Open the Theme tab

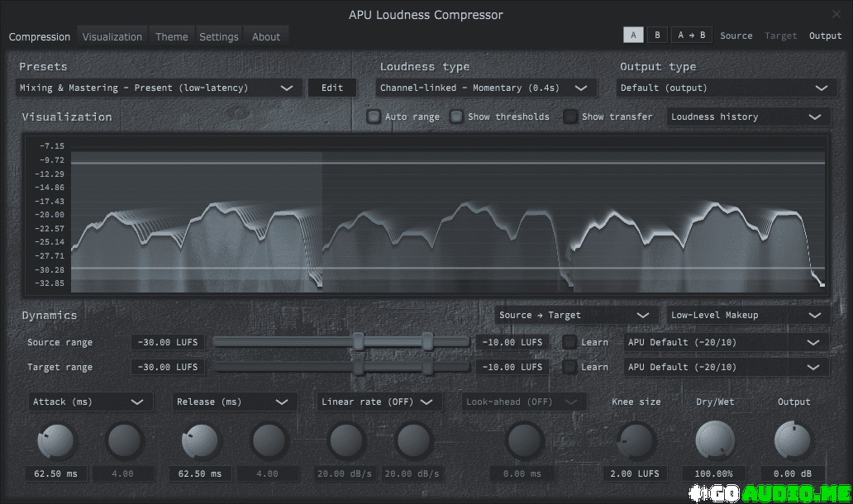pyautogui.click(x=171, y=37)
